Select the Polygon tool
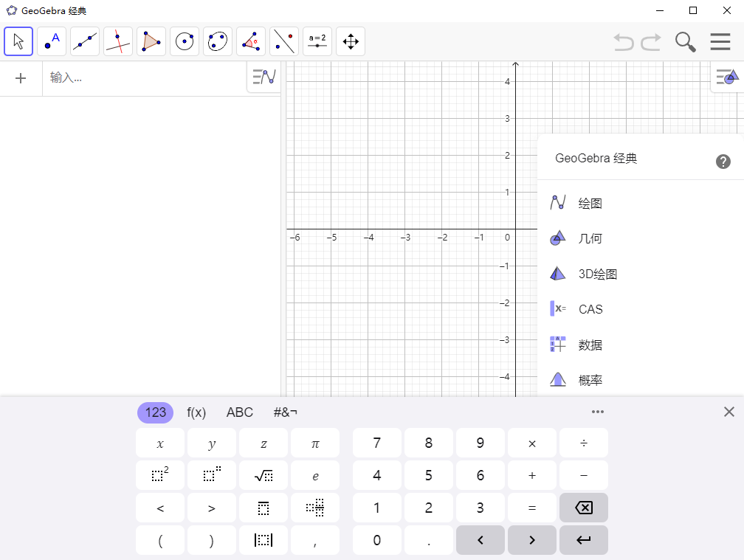The height and width of the screenshot is (560, 744). pos(151,41)
